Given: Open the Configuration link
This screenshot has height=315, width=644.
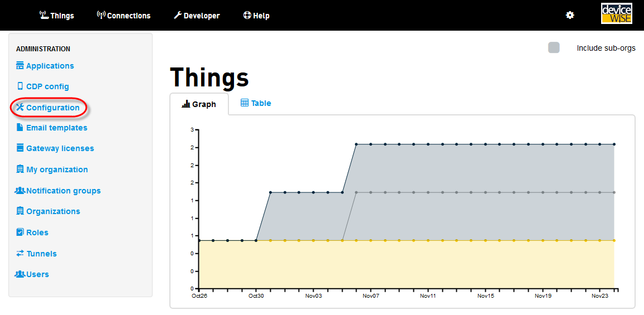Looking at the screenshot, I should (52, 108).
